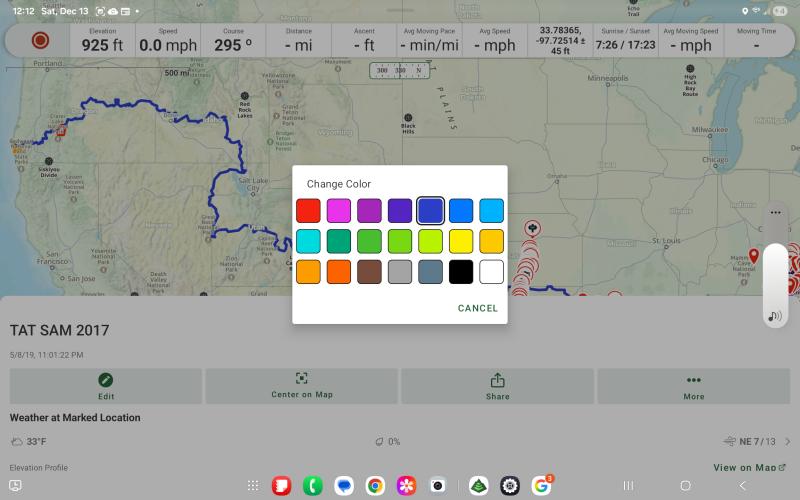Screen dimensions: 800x500
Task: Pick the amber gold color swatch
Action: [x=492, y=241]
